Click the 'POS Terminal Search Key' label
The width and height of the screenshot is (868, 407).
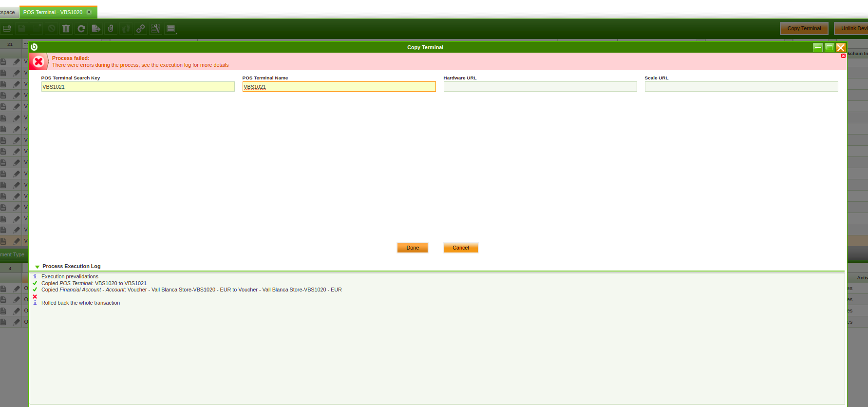(71, 78)
